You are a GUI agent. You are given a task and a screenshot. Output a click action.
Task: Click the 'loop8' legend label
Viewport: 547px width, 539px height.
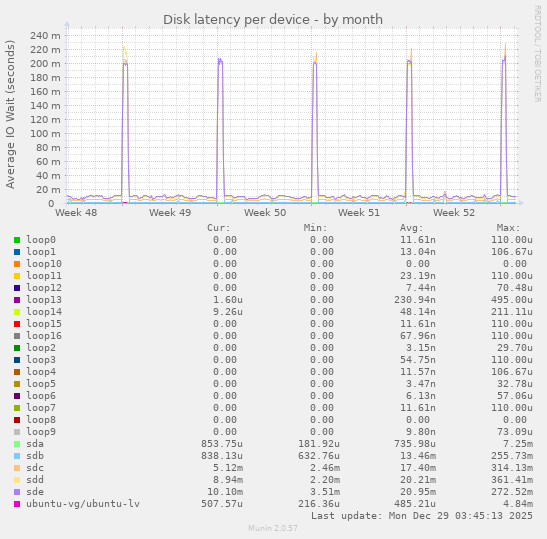(x=41, y=420)
